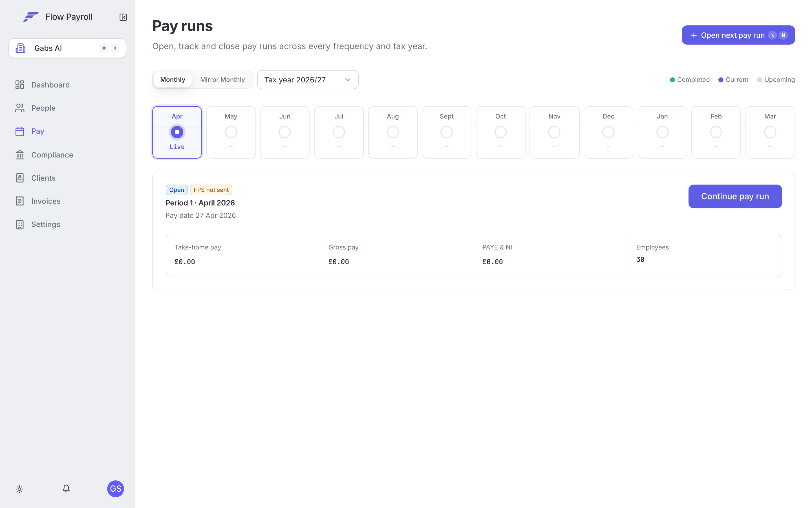This screenshot has width=812, height=508.
Task: Select the Mar period card
Action: coord(770,132)
